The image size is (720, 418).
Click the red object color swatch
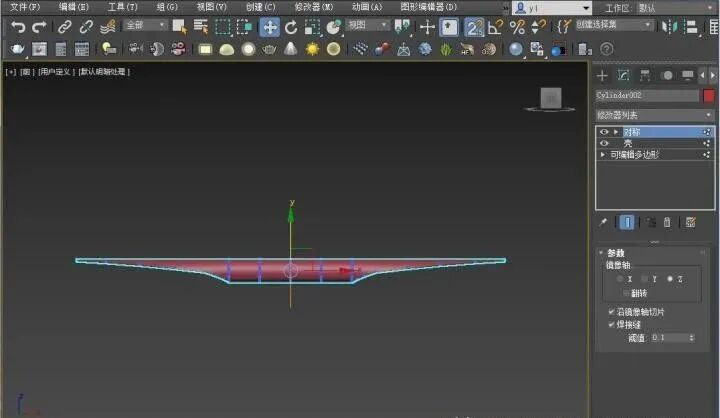pyautogui.click(x=709, y=96)
